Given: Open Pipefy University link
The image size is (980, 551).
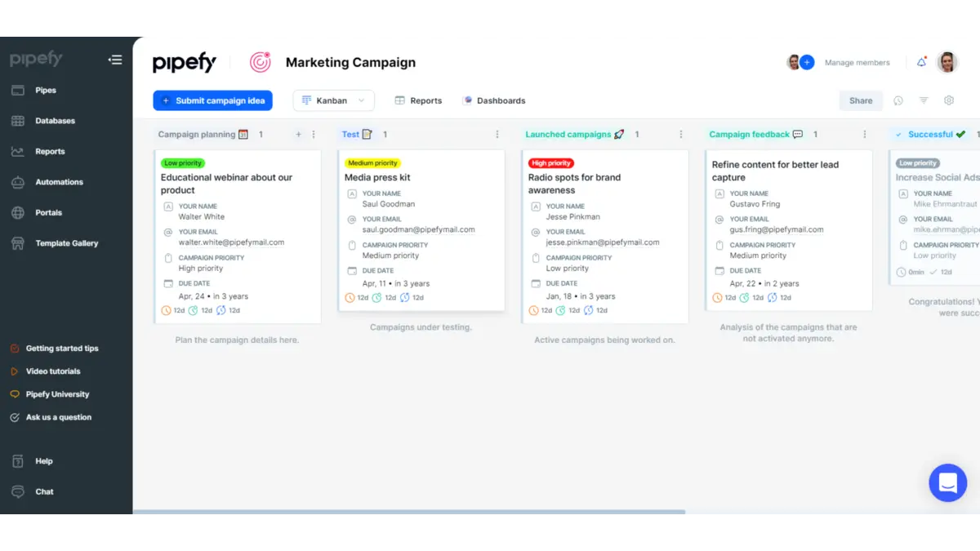Looking at the screenshot, I should click(x=58, y=394).
